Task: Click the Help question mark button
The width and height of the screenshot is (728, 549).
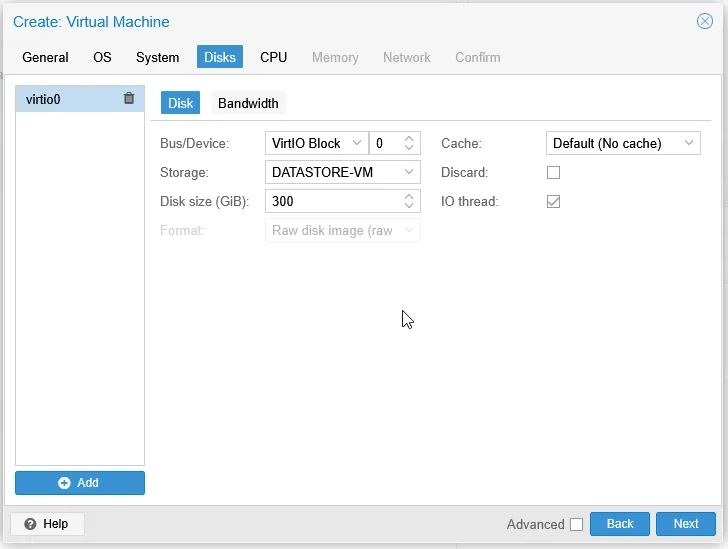Action: coord(47,524)
